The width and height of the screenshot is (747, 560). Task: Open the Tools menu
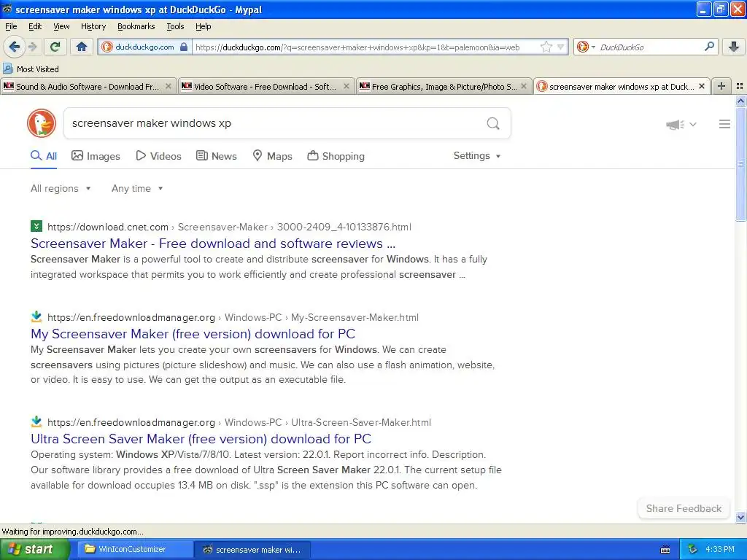175,26
